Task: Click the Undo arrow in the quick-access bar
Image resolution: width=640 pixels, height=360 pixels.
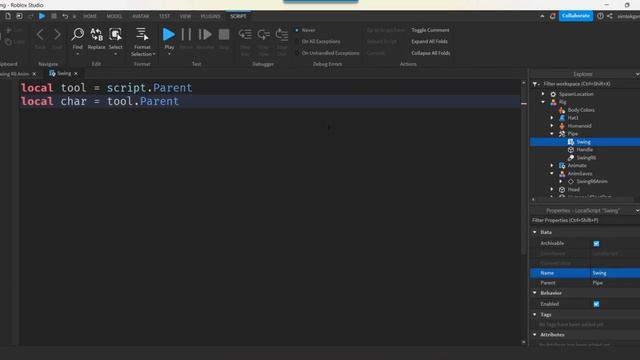Action: 65,16
